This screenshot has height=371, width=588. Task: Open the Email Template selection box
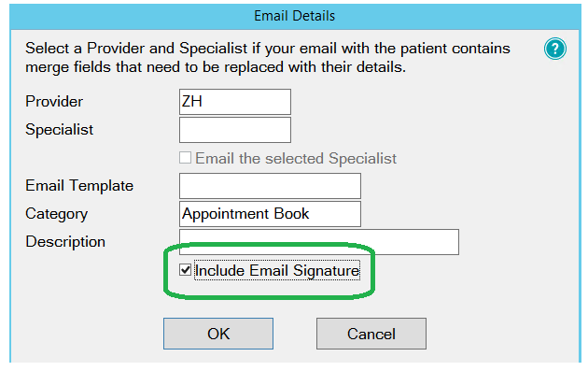coord(270,186)
